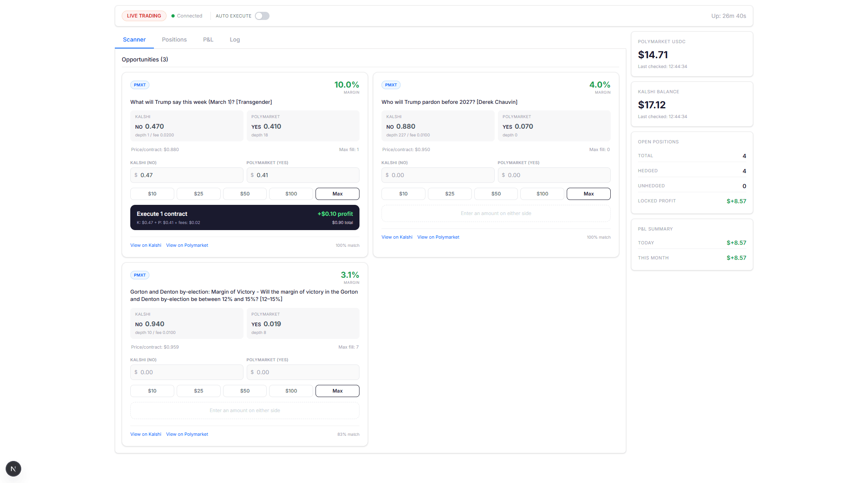Select $100 on Gorton and Denton card
868x483 pixels.
(x=291, y=391)
